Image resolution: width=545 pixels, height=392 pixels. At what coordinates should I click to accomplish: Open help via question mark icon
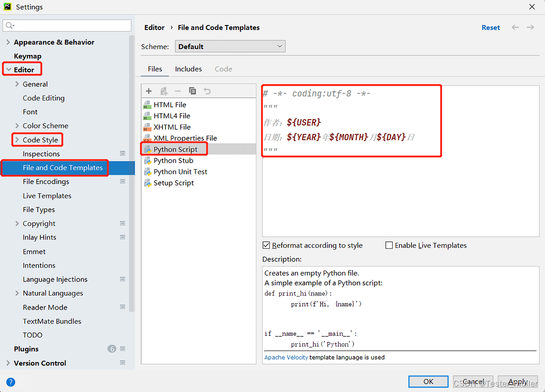[x=11, y=382]
